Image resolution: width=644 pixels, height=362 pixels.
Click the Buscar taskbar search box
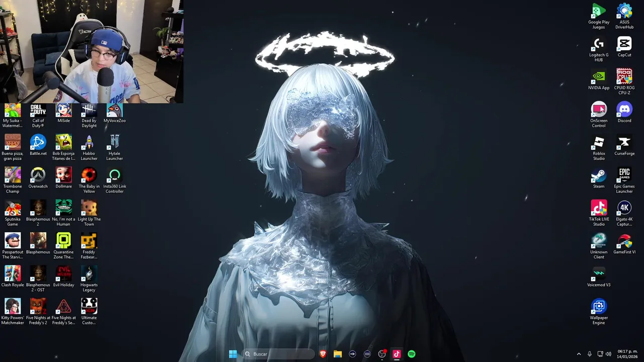tap(278, 354)
